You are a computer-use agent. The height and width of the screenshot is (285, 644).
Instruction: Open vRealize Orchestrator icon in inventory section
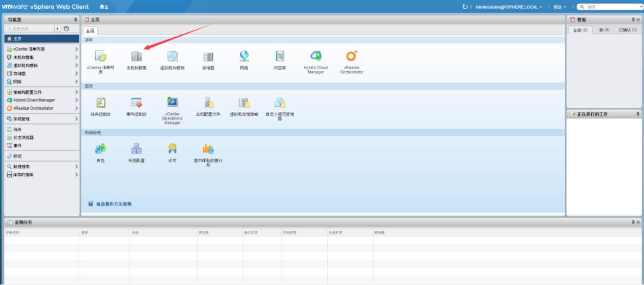pyautogui.click(x=351, y=57)
